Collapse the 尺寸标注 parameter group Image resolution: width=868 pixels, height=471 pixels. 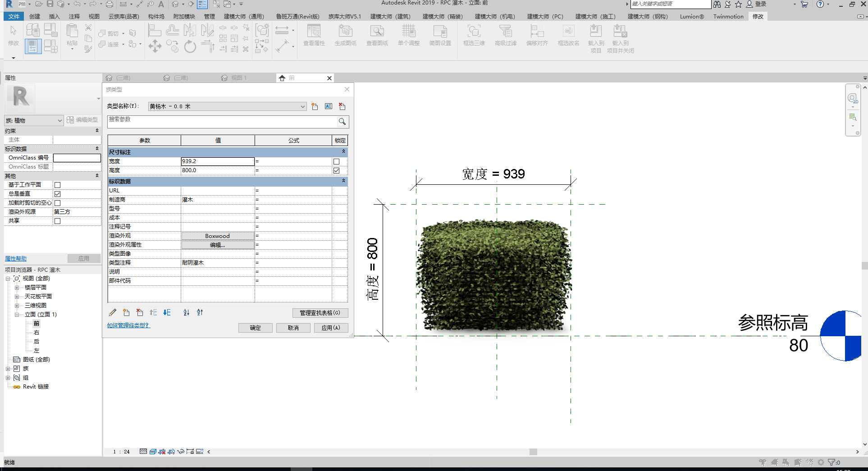tap(343, 152)
